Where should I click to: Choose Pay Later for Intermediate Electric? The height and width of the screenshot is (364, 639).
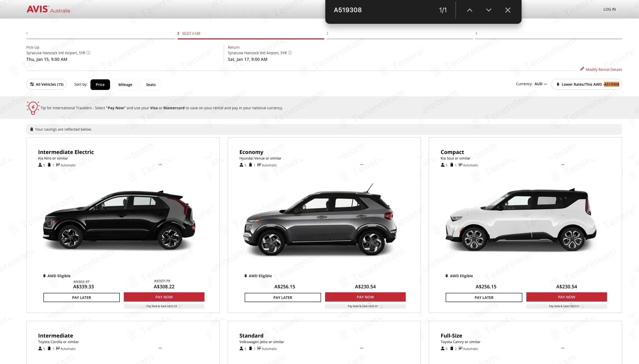(x=81, y=298)
